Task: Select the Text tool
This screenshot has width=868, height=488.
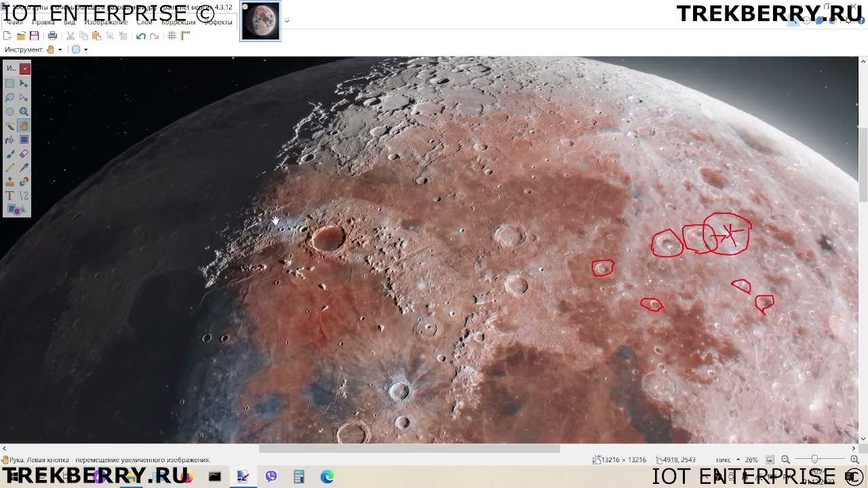Action: 9,196
